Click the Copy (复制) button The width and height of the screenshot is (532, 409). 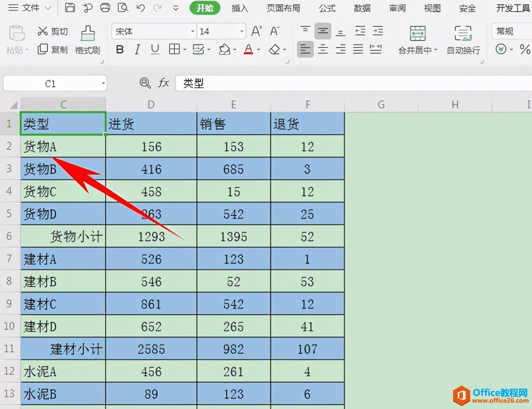pyautogui.click(x=53, y=49)
